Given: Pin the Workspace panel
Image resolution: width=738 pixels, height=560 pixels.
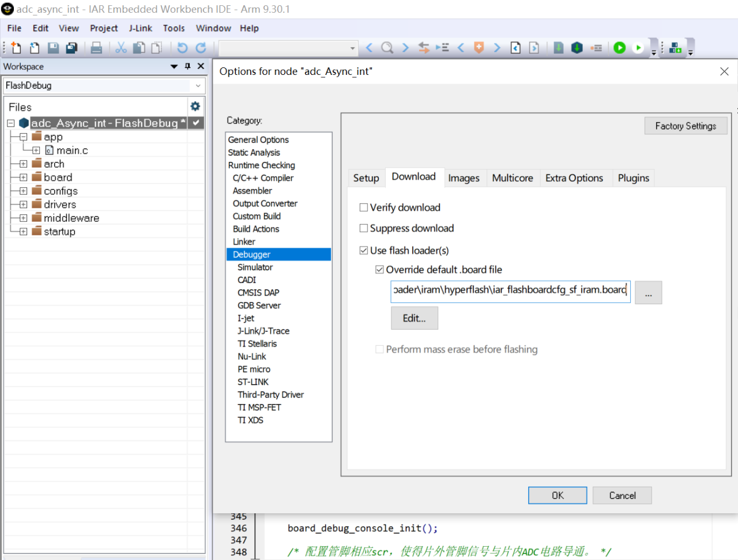Looking at the screenshot, I should pos(187,66).
